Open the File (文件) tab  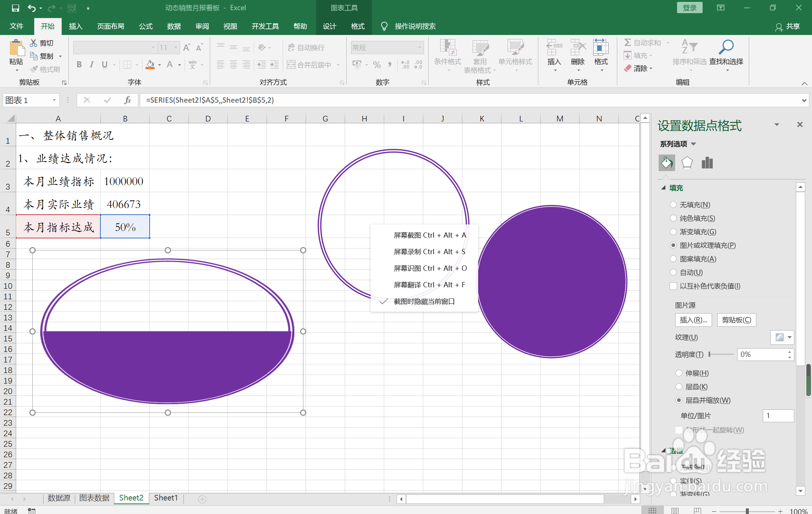[16, 26]
